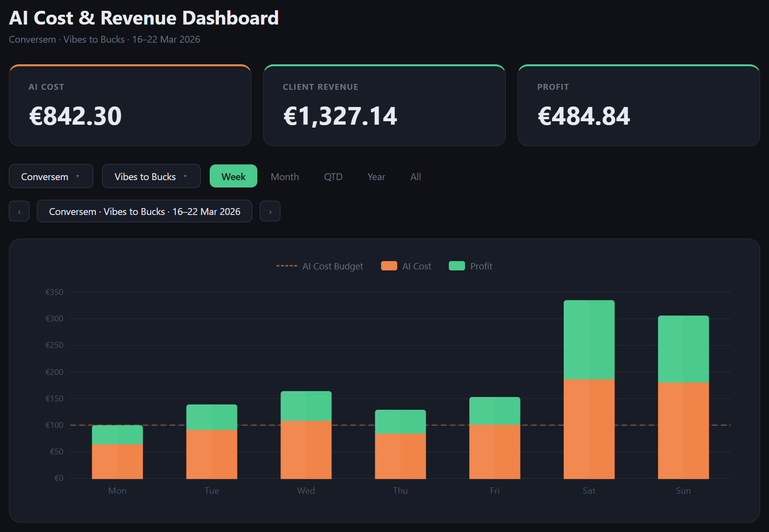Click the Week view button

coord(233,176)
